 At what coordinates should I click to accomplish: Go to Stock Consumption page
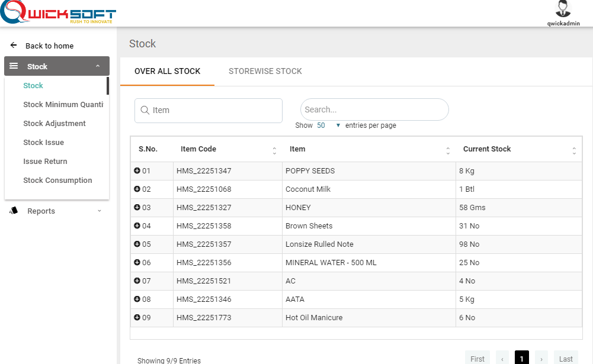tap(57, 181)
